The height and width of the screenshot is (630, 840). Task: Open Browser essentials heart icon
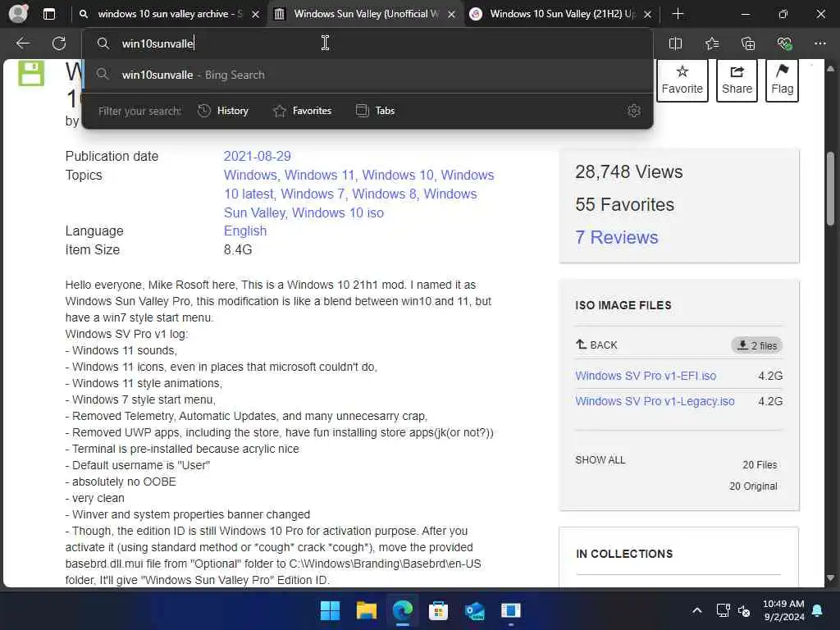pyautogui.click(x=784, y=43)
